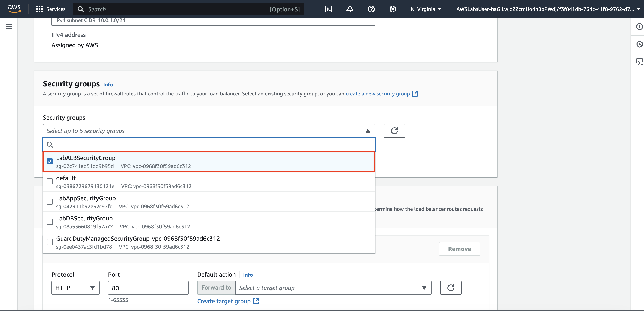Open the help question mark menu
644x311 pixels.
[x=371, y=9]
